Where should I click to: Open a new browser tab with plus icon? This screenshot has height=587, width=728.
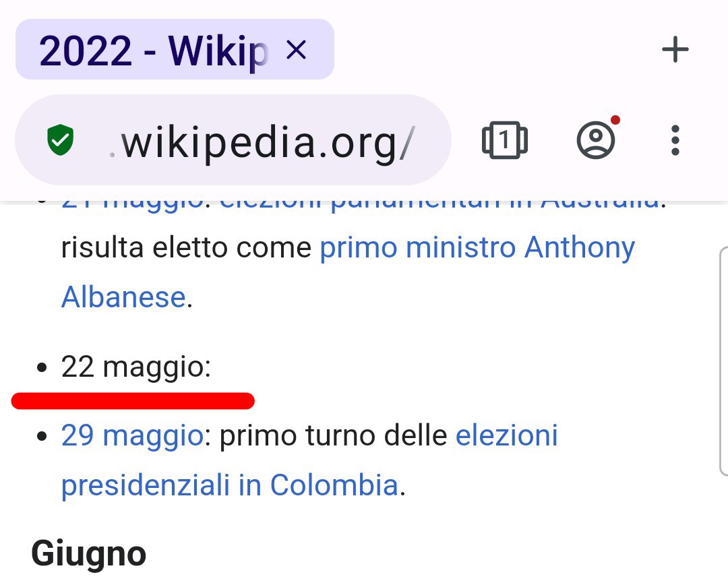click(x=675, y=50)
